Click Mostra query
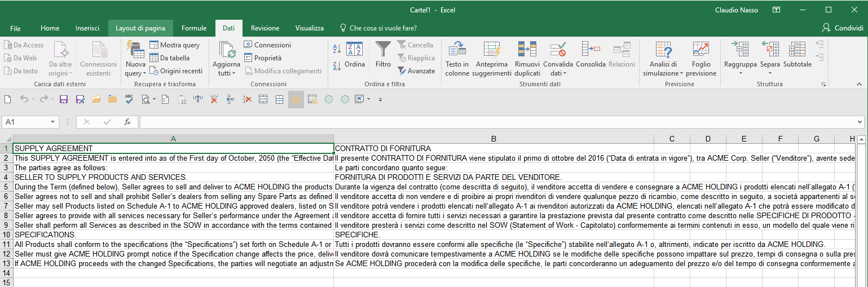Screen dimensions: 868x287 point(175,45)
